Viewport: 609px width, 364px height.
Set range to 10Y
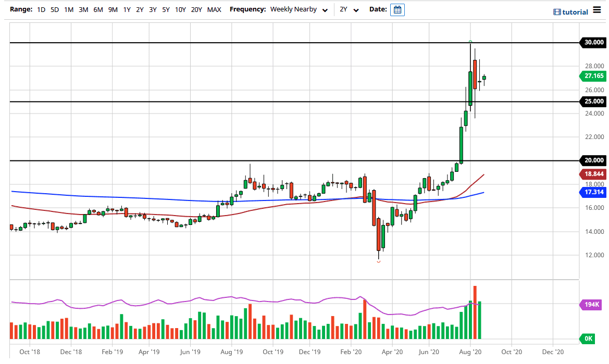[180, 10]
